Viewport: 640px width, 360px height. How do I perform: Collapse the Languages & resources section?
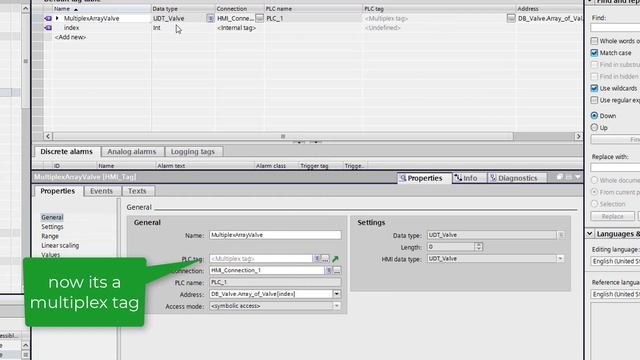pyautogui.click(x=590, y=234)
